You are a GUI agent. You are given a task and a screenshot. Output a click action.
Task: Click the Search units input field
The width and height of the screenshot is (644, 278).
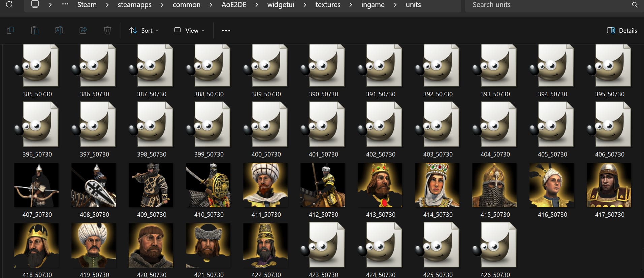(546, 5)
